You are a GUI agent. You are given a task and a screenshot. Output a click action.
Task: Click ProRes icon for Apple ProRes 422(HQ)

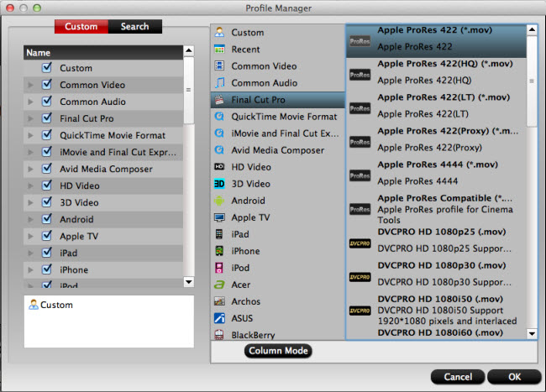coord(360,75)
